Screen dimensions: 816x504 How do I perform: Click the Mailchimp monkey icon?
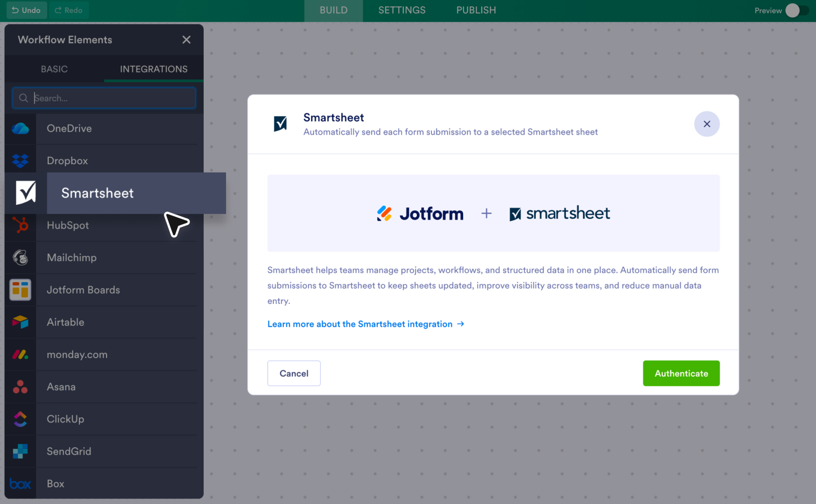[20, 258]
